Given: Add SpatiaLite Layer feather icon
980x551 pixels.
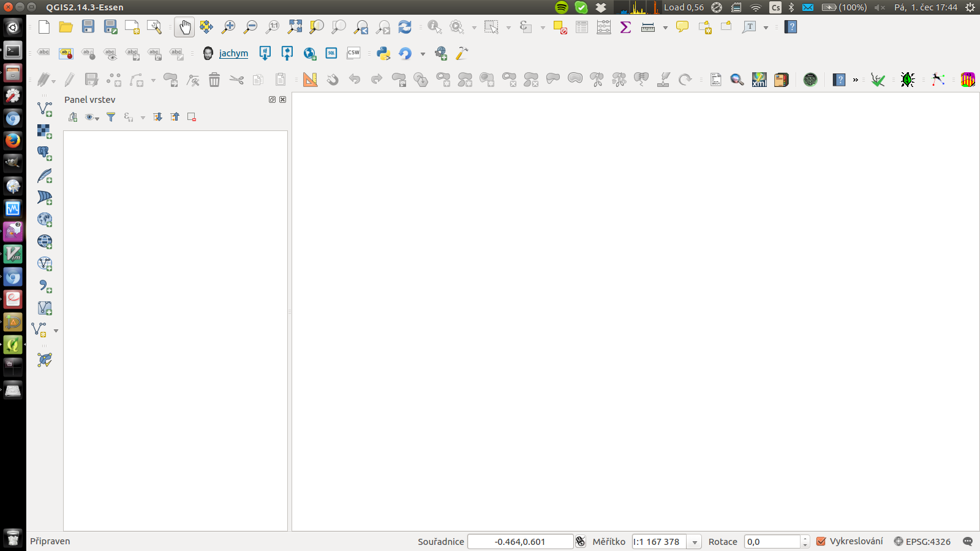Looking at the screenshot, I should coord(45,176).
